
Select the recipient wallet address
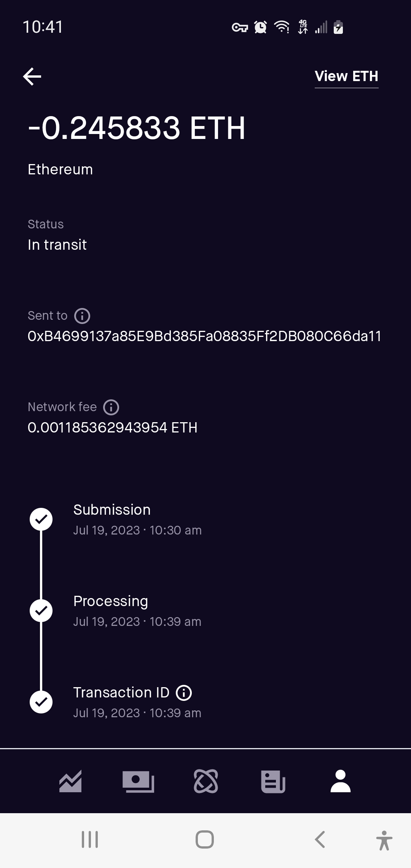pyautogui.click(x=204, y=336)
